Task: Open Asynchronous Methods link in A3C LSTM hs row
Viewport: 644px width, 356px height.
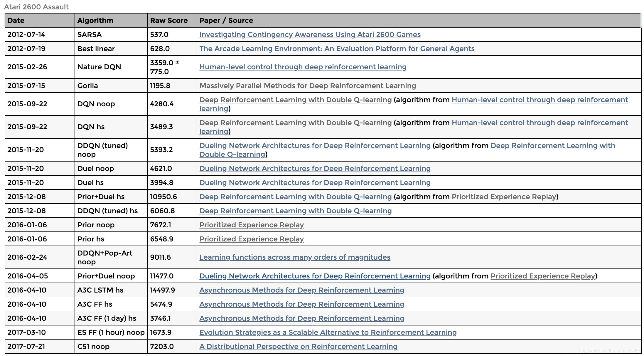Action: 302,290
